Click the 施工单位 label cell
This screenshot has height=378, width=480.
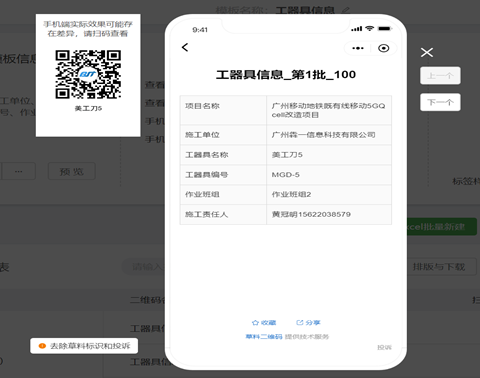click(223, 135)
